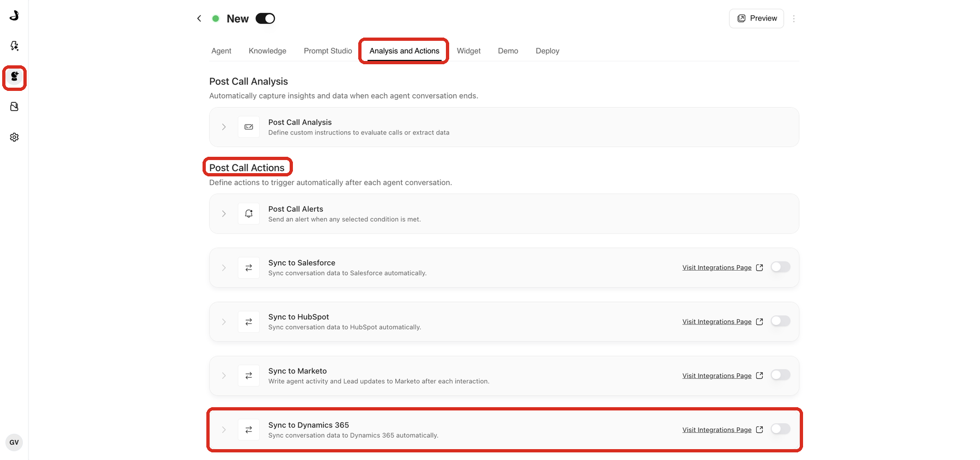
Task: Expand the Post Call Analysis row chevron
Action: 224,127
